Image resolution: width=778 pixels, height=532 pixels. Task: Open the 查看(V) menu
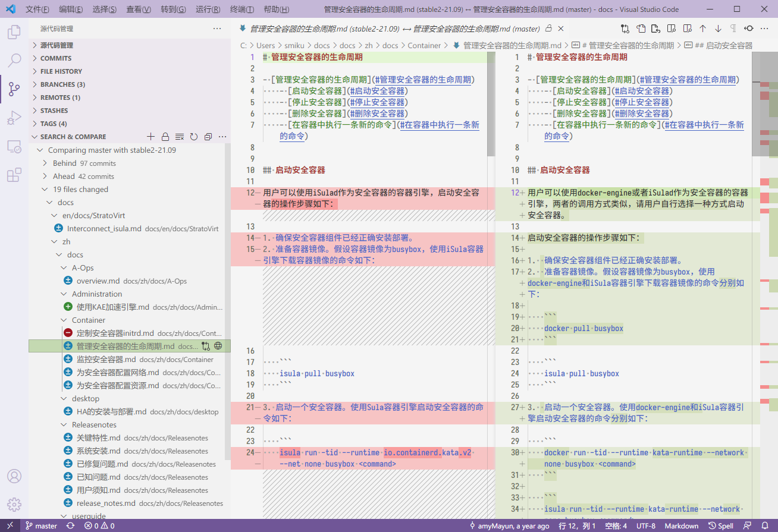tap(139, 10)
